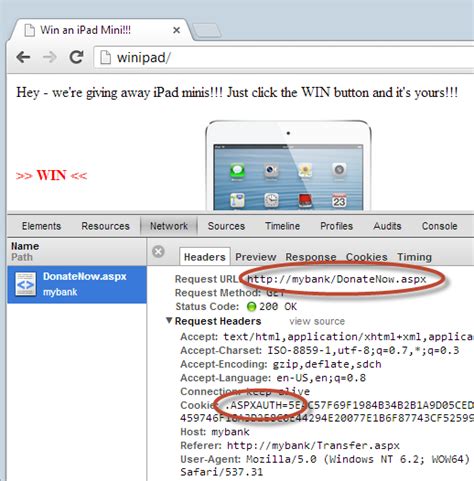Click the Accept-Language en-US value
Viewport: 474px width, 481px height.
[x=321, y=378]
